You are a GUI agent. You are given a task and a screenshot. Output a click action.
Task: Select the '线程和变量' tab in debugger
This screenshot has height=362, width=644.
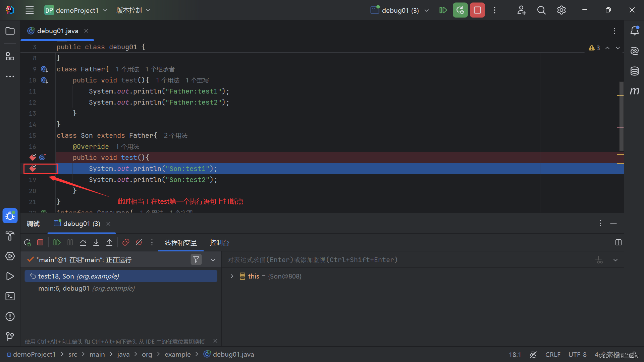180,242
